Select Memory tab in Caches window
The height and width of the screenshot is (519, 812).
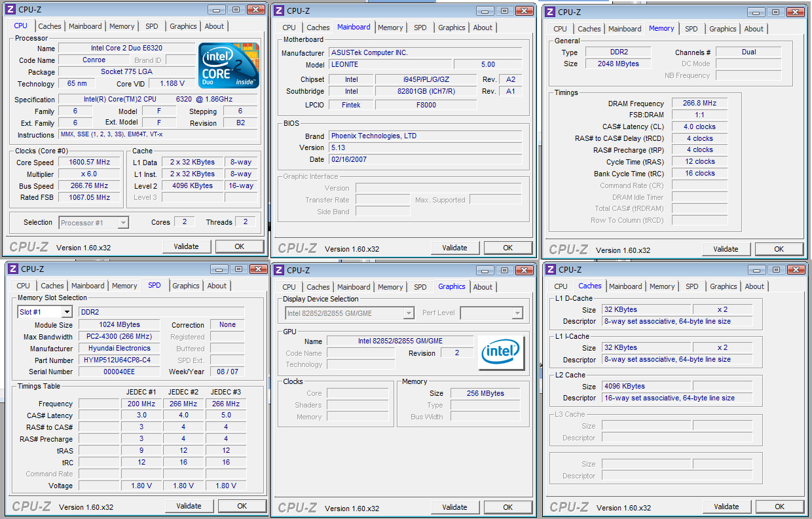coord(662,286)
